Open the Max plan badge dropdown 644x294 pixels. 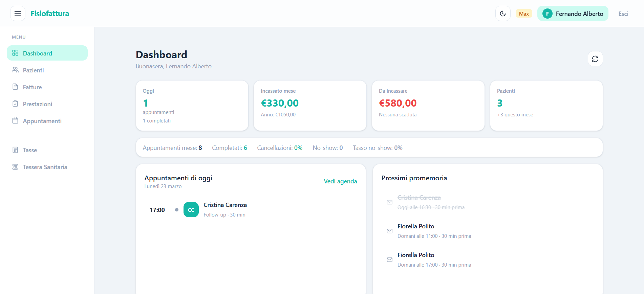point(523,14)
